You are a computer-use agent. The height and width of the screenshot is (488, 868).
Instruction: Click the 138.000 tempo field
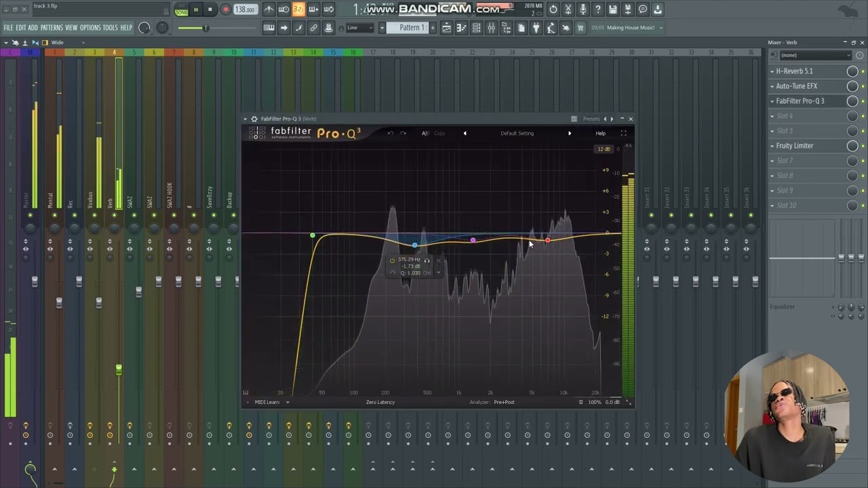[x=245, y=9]
